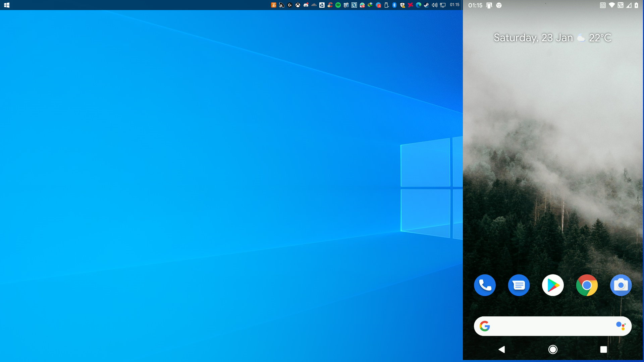644x362 pixels.
Task: Tap the Android Back navigation button
Action: click(502, 349)
